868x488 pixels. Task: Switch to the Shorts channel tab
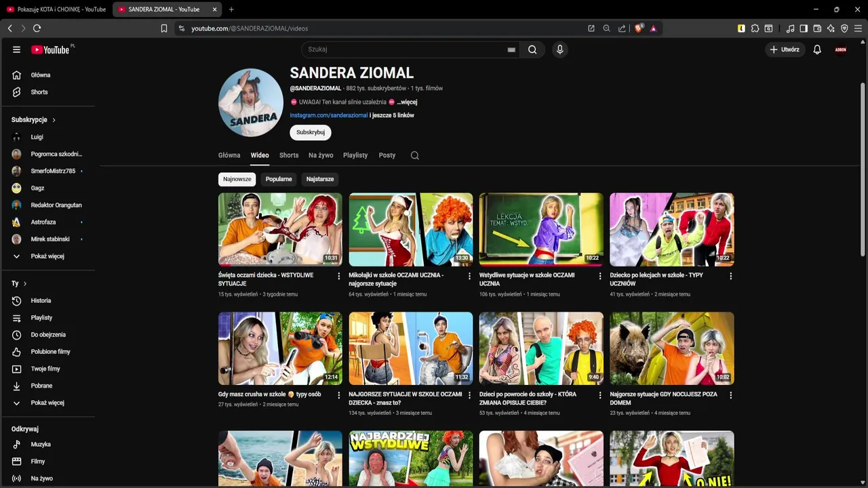click(x=289, y=155)
